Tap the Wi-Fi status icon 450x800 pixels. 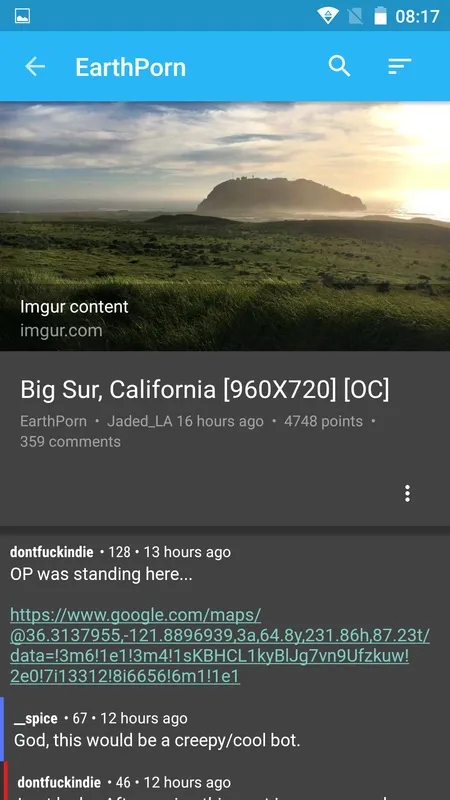click(x=328, y=16)
